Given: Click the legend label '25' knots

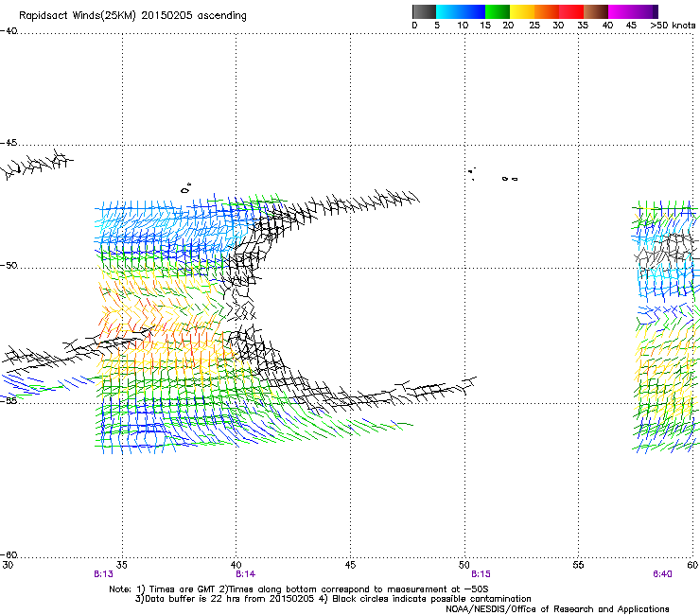Looking at the screenshot, I should (x=534, y=26).
